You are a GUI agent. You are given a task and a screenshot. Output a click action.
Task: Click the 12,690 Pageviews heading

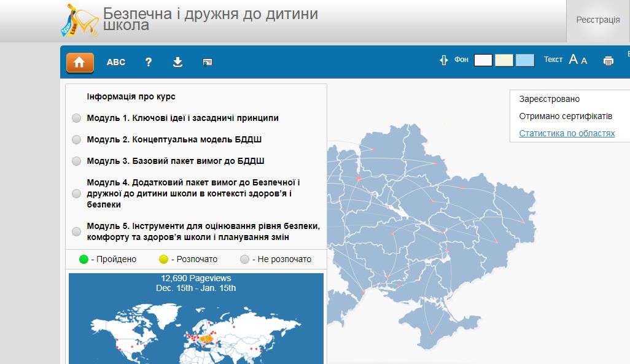click(196, 278)
